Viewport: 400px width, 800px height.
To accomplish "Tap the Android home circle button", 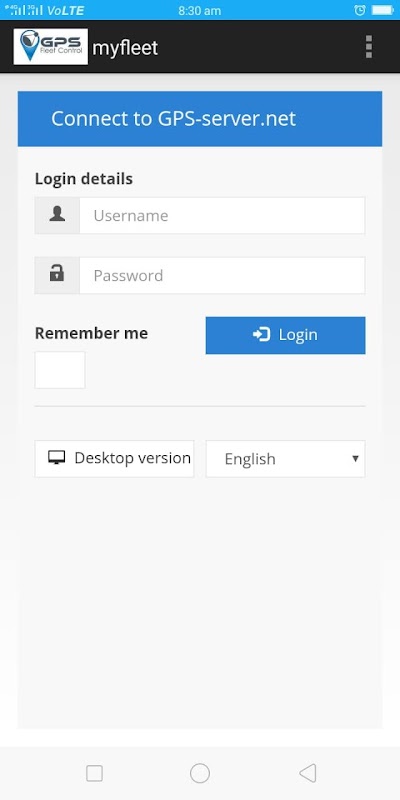I will (200, 773).
